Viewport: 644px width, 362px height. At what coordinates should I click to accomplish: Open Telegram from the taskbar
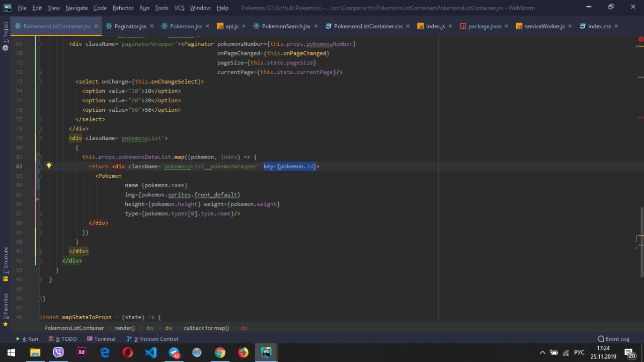174,352
